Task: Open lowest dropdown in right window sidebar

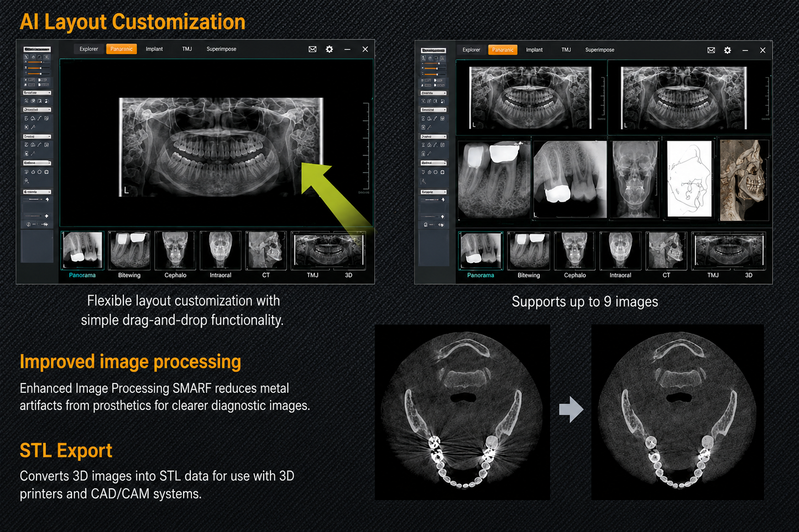Action: pos(434,192)
